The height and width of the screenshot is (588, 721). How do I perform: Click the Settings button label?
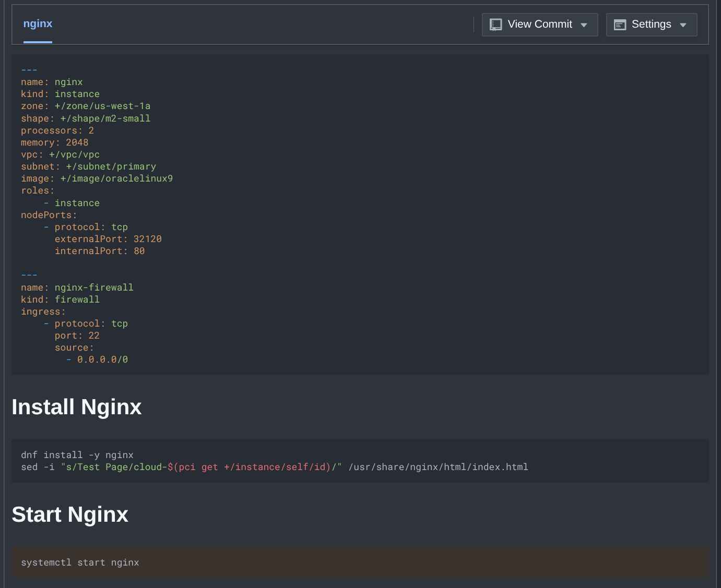coord(651,25)
